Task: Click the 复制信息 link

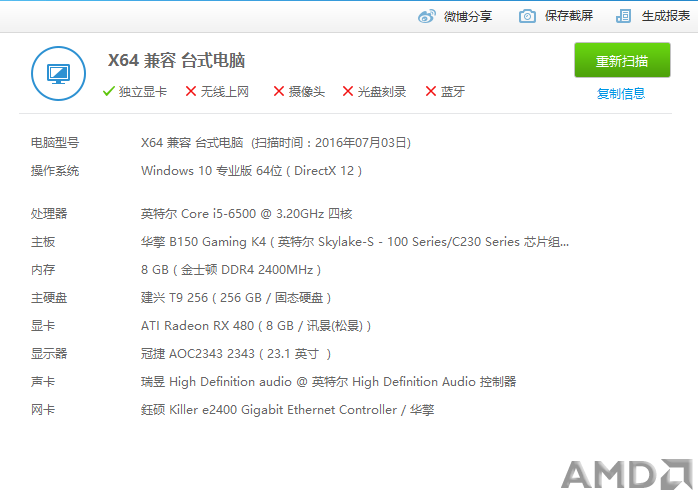Action: pyautogui.click(x=621, y=93)
